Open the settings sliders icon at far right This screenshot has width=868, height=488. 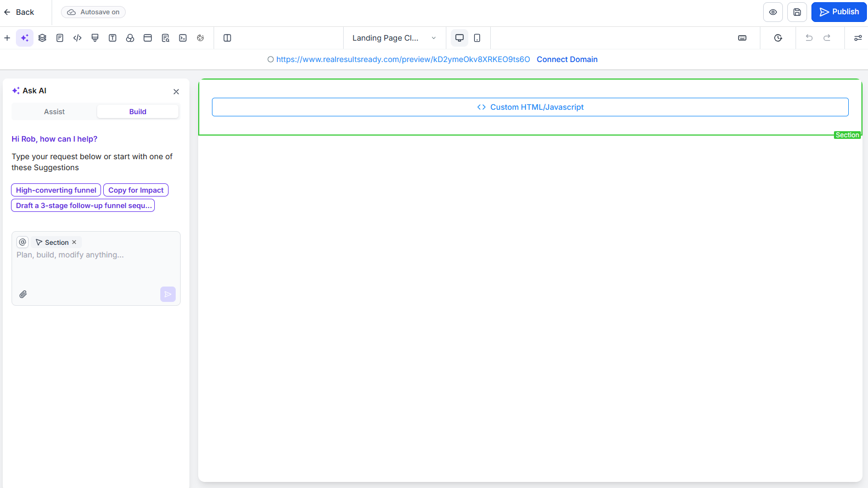(858, 38)
